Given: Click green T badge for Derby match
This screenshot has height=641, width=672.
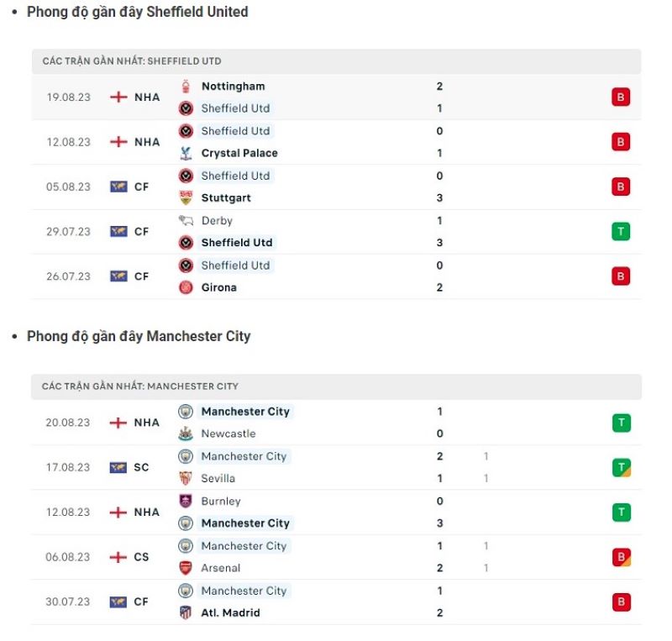Looking at the screenshot, I should point(621,232).
